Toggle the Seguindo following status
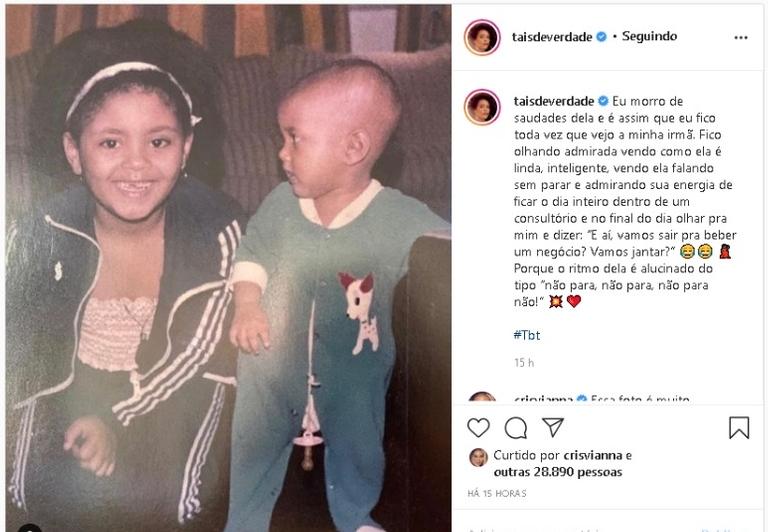This screenshot has height=532, width=768. coord(649,36)
